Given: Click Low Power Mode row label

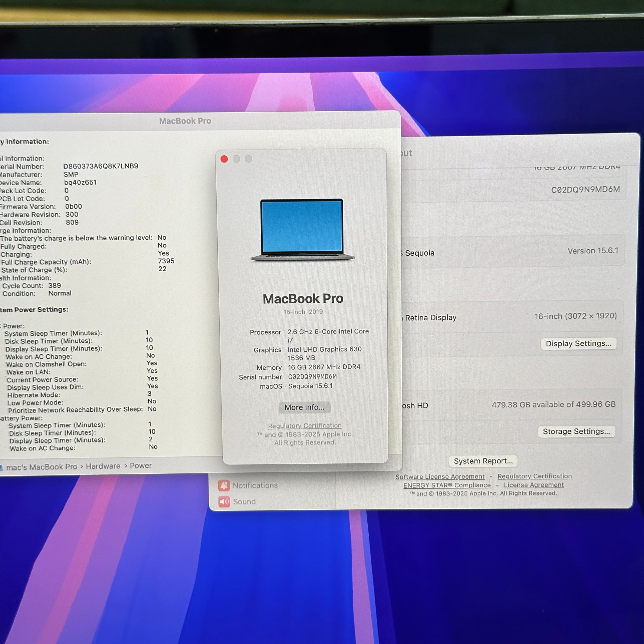Looking at the screenshot, I should click(x=35, y=403).
